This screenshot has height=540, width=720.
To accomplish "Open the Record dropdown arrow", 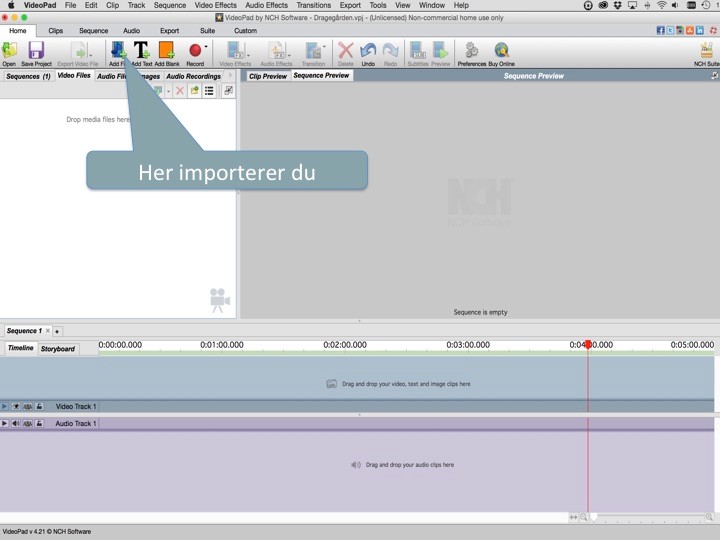I will coord(206,46).
